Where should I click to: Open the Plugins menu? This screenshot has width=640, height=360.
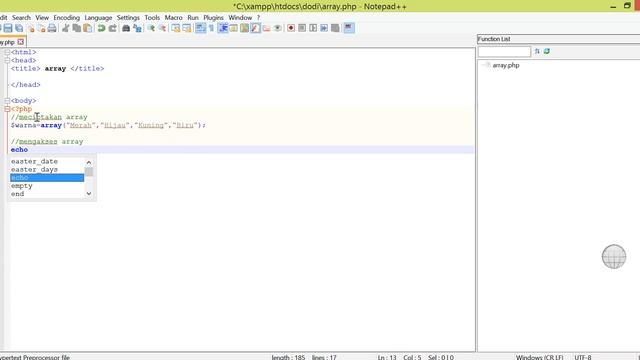(213, 18)
